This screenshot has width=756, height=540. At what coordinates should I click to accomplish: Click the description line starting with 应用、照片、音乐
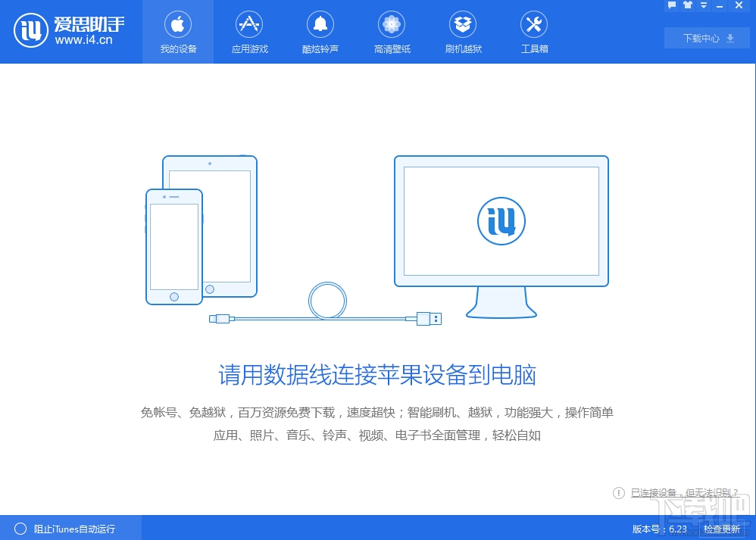(377, 435)
